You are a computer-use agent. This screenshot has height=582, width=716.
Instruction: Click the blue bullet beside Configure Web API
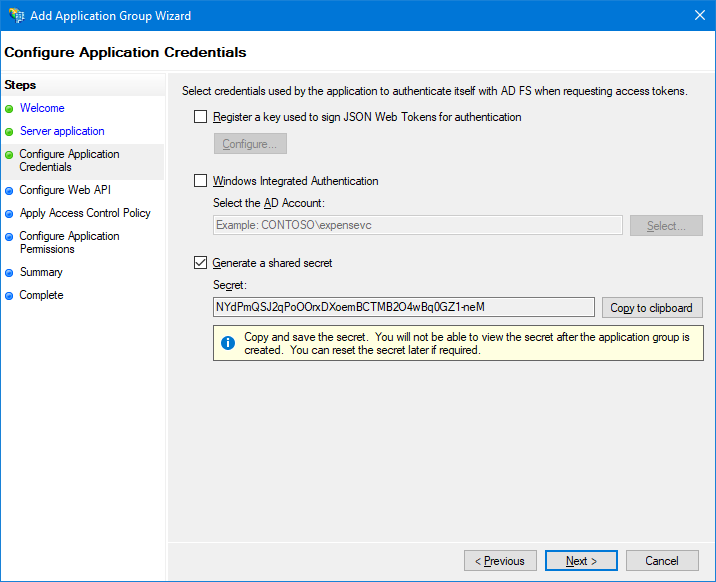pos(9,191)
